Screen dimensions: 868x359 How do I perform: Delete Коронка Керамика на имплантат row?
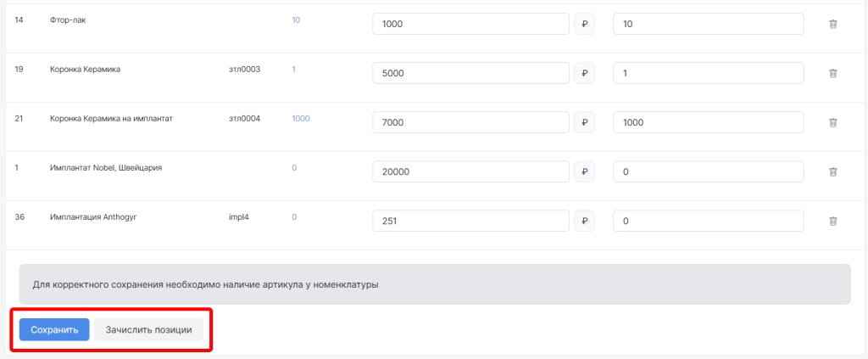(832, 123)
